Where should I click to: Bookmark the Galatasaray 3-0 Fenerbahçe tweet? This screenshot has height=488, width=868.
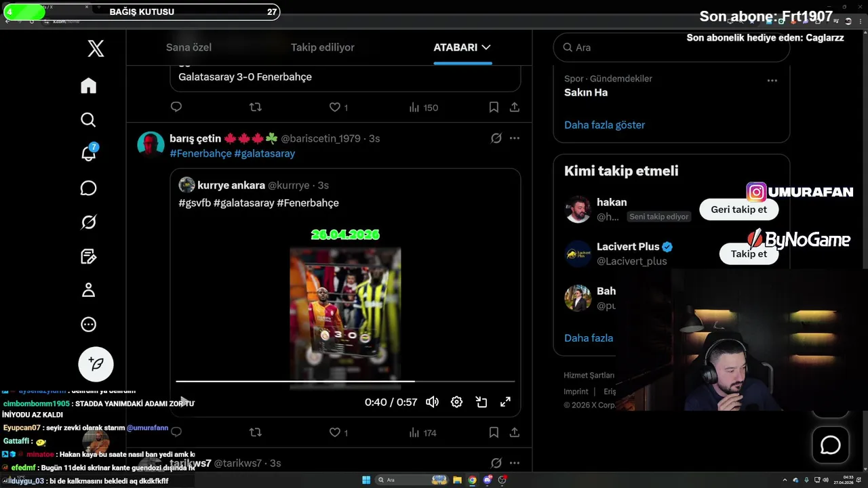tap(494, 107)
